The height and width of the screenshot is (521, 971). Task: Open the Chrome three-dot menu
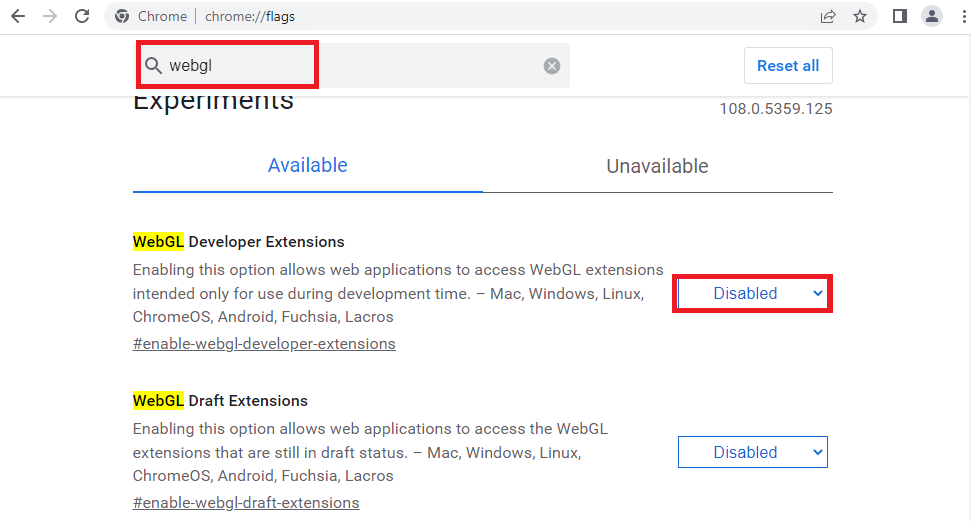pyautogui.click(x=964, y=16)
